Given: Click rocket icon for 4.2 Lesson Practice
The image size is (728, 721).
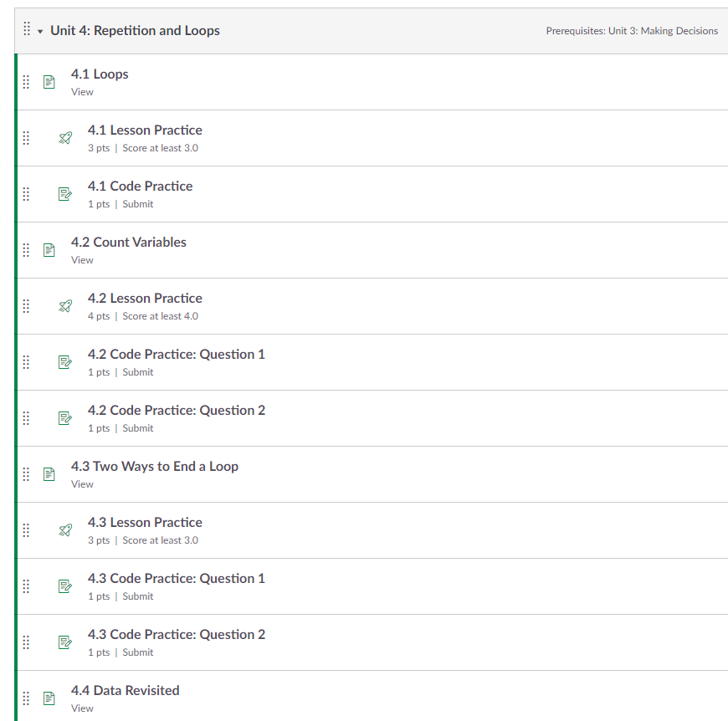Looking at the screenshot, I should click(65, 306).
